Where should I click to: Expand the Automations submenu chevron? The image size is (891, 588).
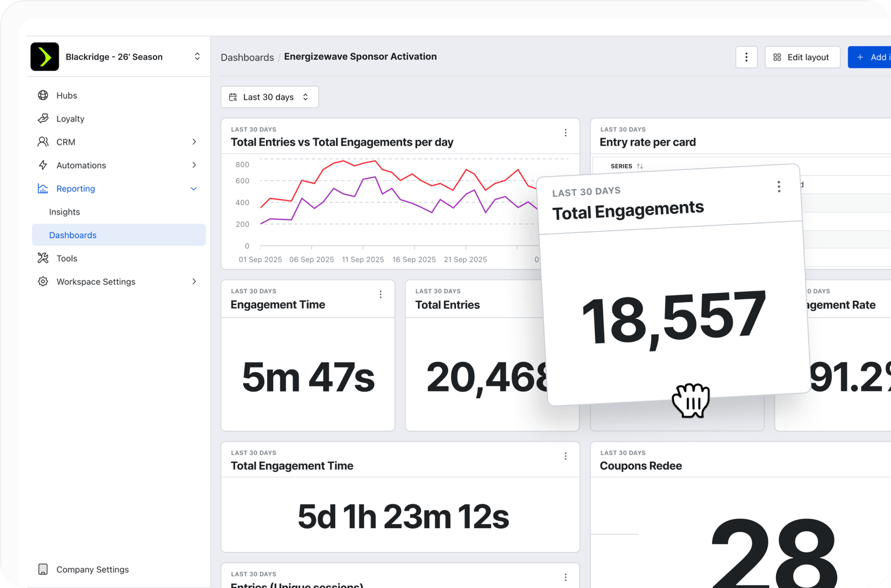[194, 165]
